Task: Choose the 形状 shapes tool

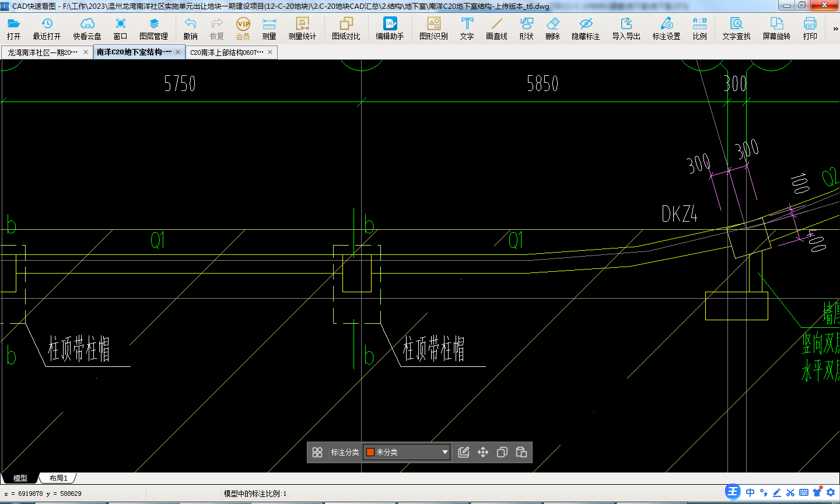Action: [526, 28]
